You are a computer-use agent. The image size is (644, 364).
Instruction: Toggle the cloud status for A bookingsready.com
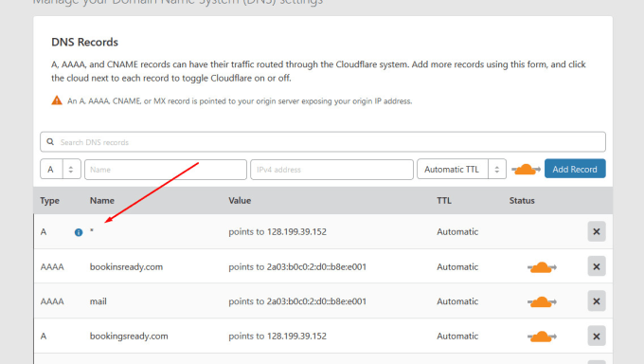tap(542, 337)
